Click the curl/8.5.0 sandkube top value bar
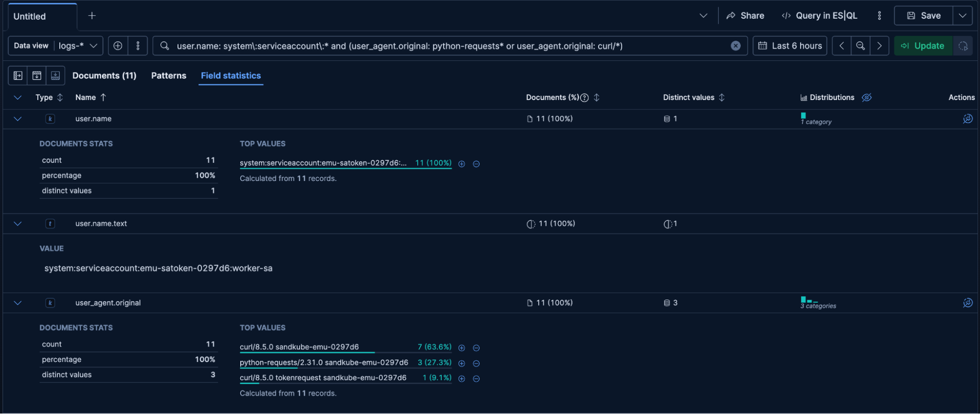980x414 pixels. (x=346, y=348)
